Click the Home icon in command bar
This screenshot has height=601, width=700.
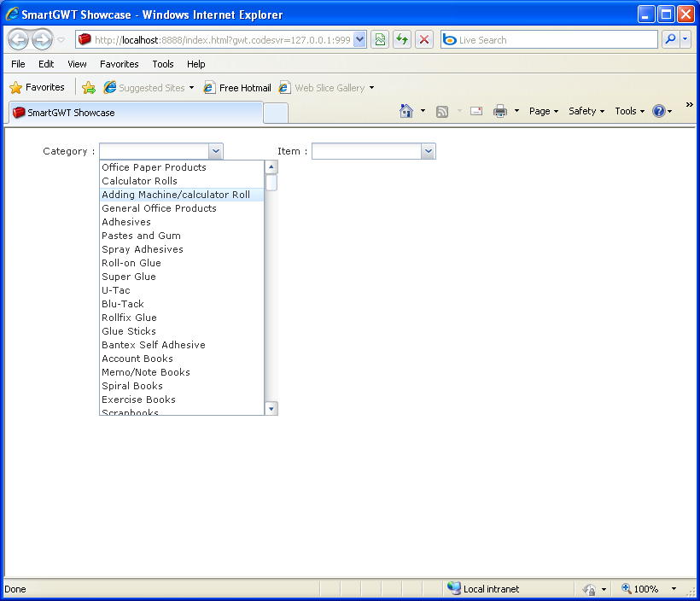[405, 111]
